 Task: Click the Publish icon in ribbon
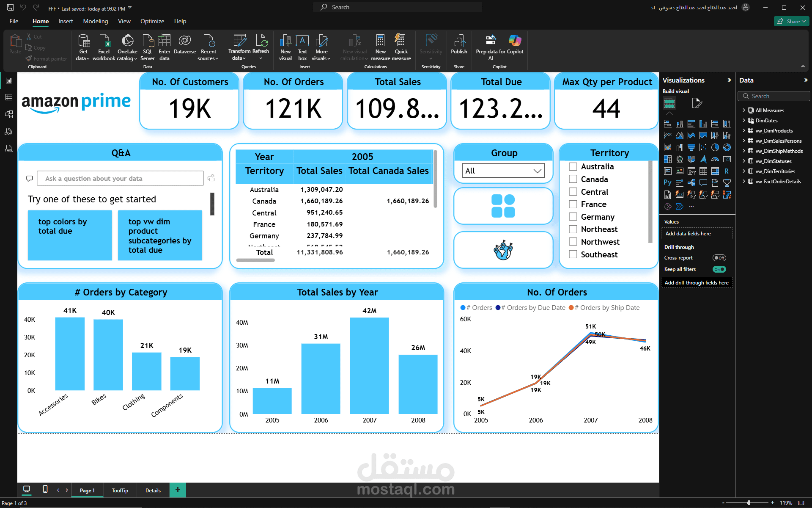click(x=459, y=41)
